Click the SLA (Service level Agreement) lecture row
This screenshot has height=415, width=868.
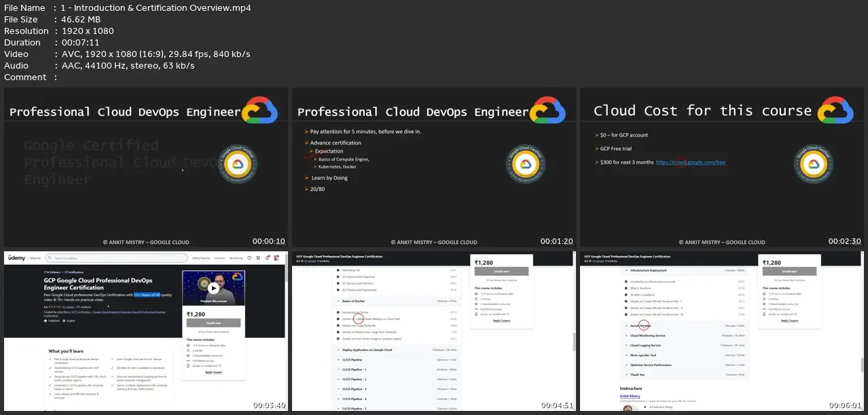[x=397, y=290]
